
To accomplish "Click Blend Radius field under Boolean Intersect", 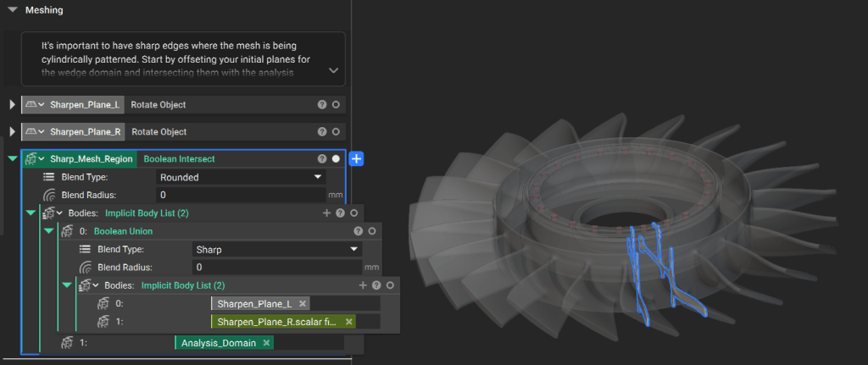I will click(x=242, y=196).
